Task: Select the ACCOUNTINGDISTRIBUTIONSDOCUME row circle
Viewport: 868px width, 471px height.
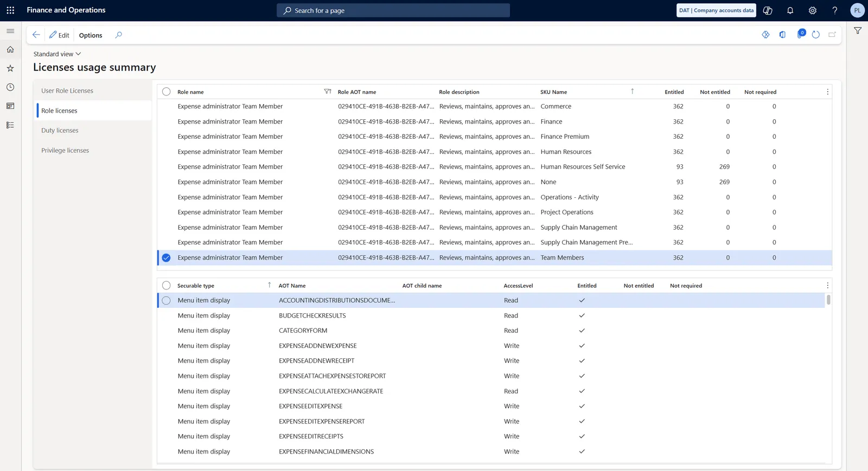Action: click(x=167, y=300)
